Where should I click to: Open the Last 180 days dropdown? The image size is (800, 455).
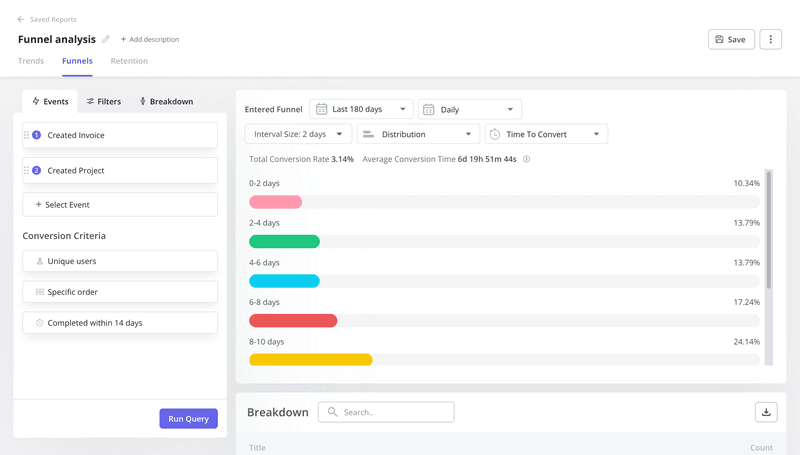coord(361,109)
